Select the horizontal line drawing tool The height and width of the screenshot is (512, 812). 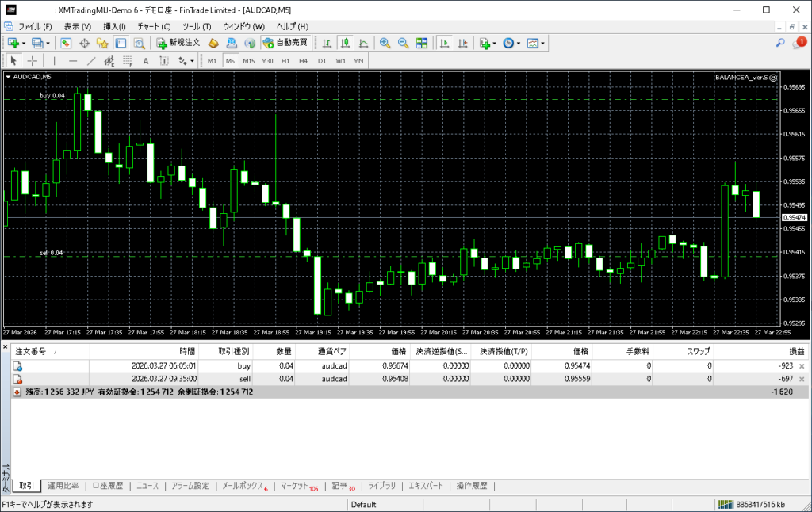[73, 61]
